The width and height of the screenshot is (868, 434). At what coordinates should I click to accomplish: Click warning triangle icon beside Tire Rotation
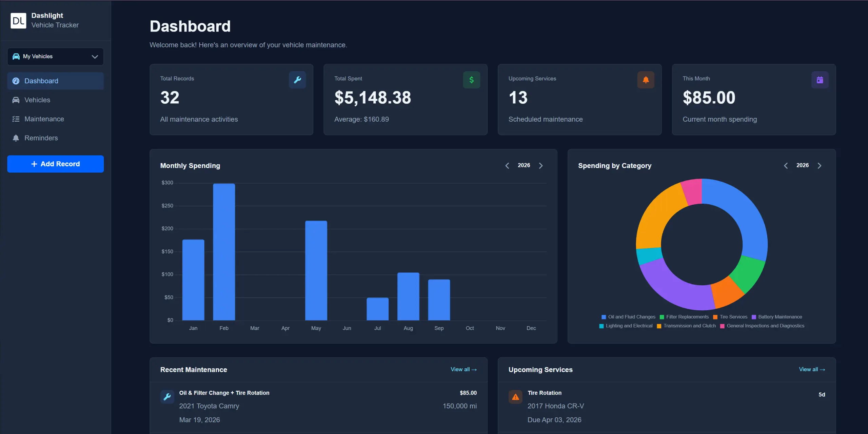(515, 397)
